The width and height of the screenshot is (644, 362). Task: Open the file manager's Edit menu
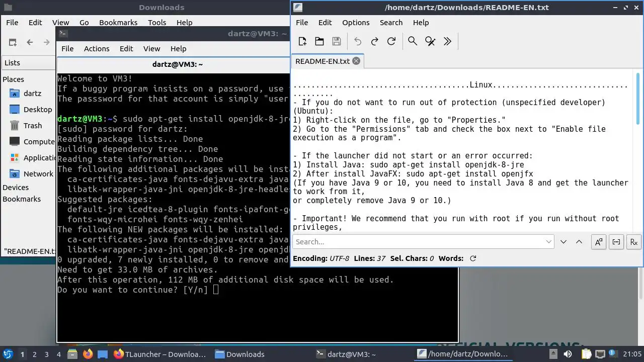pyautogui.click(x=35, y=23)
